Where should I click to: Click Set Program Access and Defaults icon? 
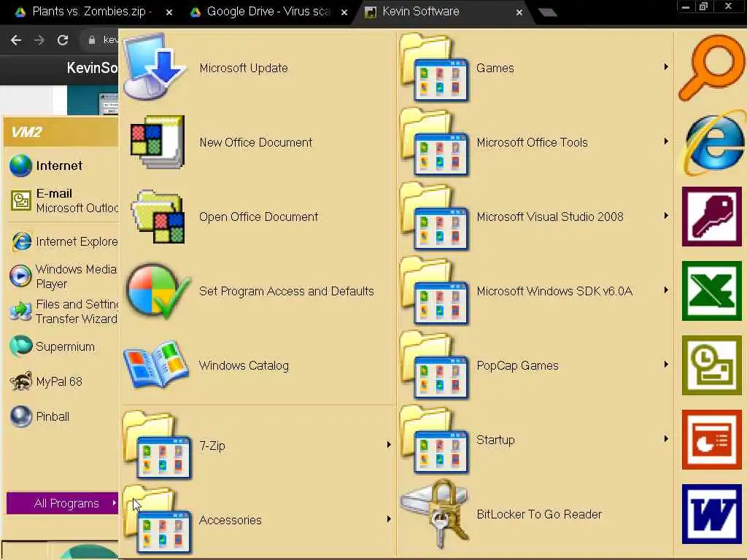[158, 291]
